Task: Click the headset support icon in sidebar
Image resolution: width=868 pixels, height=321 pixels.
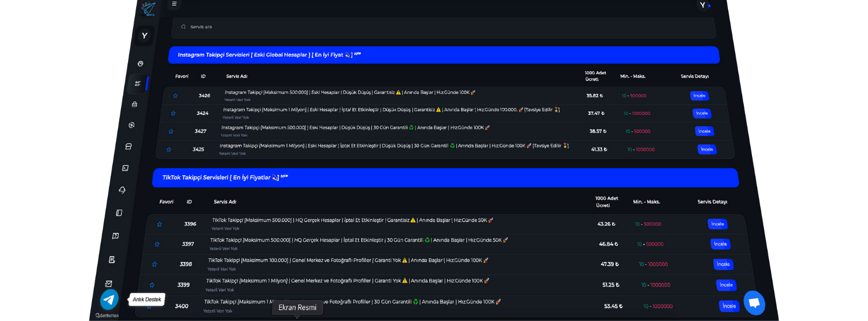Action: pyautogui.click(x=122, y=190)
